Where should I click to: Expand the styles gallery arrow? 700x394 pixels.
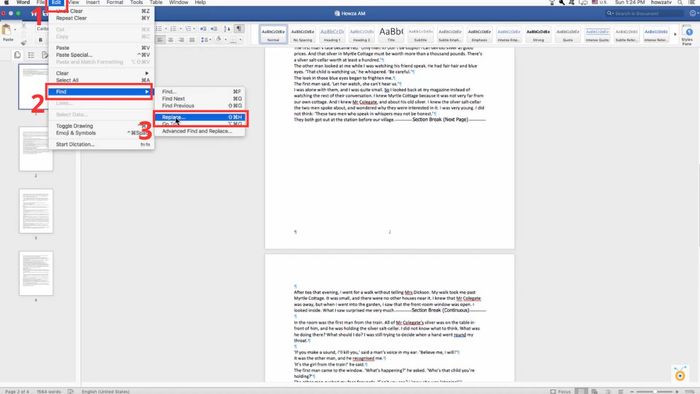coord(675,34)
